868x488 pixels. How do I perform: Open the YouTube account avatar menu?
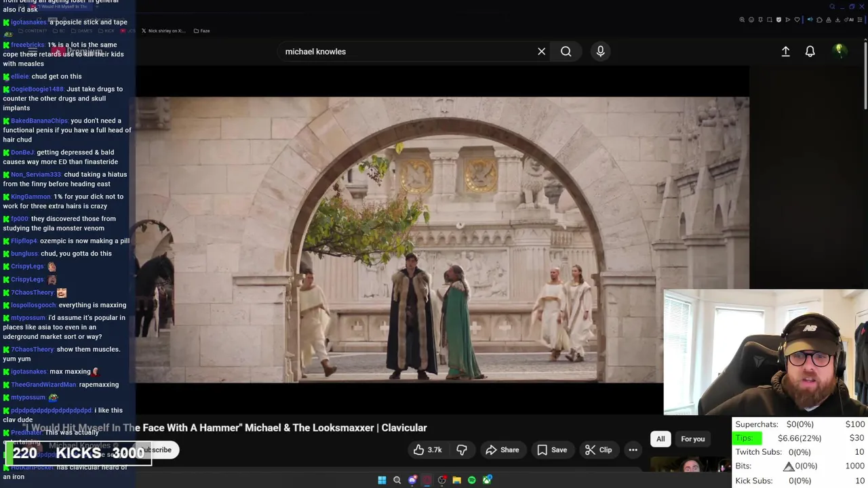839,51
